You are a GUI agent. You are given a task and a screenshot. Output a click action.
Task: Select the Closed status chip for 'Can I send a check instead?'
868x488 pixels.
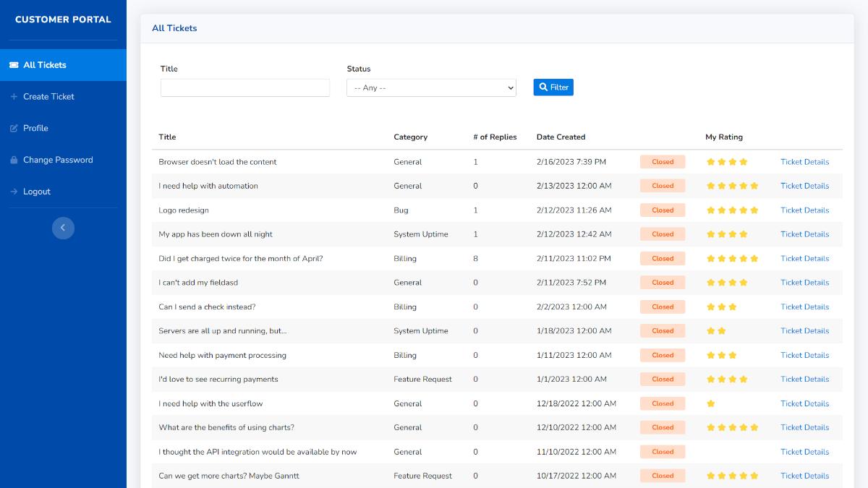tap(662, 307)
